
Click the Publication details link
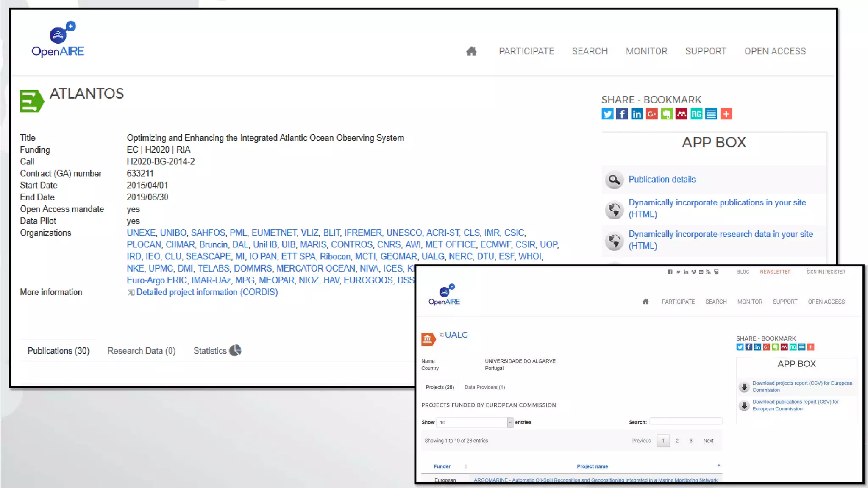(662, 179)
